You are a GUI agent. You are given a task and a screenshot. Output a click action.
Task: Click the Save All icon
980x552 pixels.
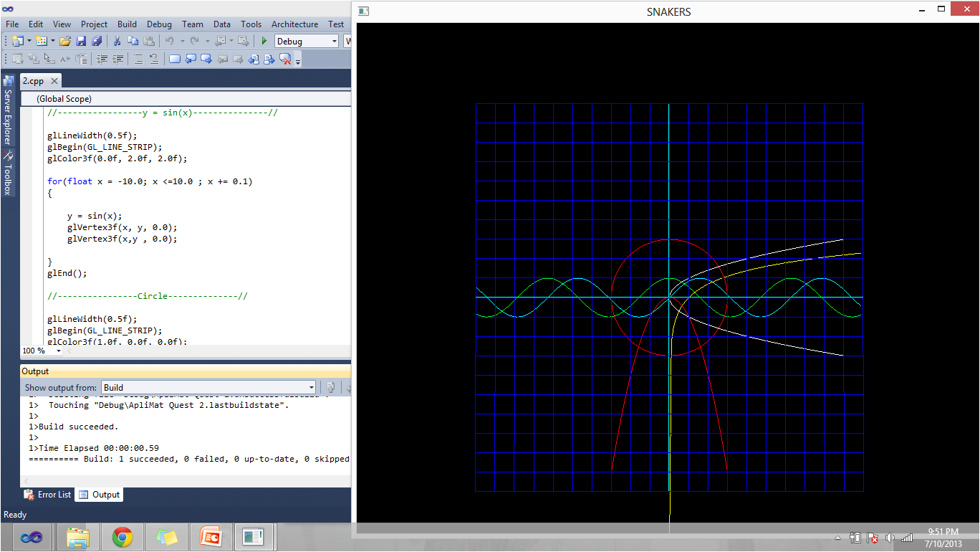click(x=97, y=41)
